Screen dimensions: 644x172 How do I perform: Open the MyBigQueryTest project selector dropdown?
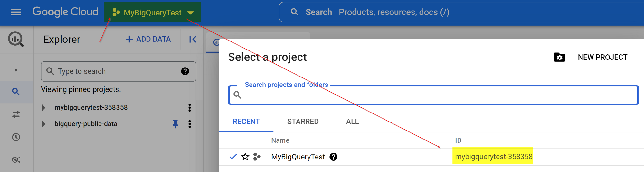152,13
